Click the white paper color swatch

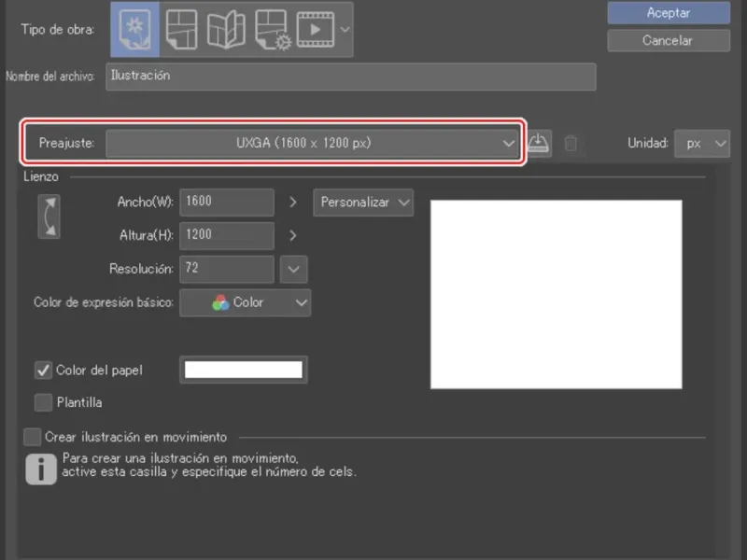tap(244, 370)
